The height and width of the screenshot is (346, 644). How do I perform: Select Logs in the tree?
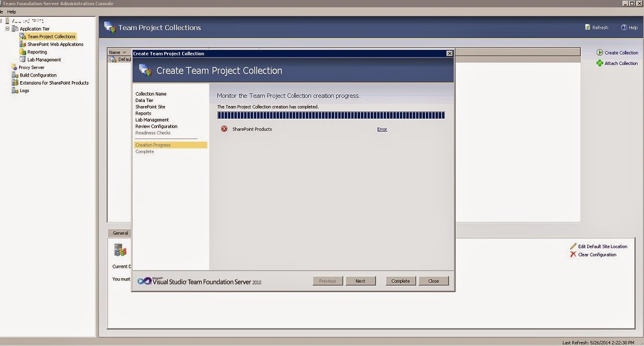pyautogui.click(x=24, y=90)
